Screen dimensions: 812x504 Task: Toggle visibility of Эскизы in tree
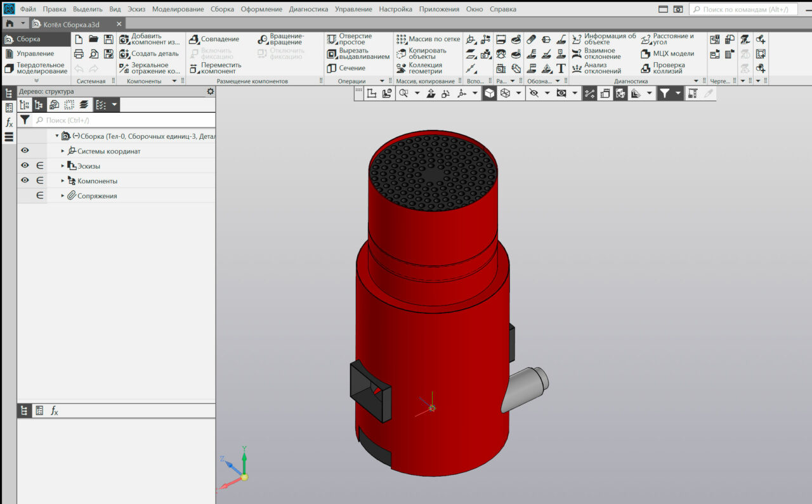tap(25, 165)
